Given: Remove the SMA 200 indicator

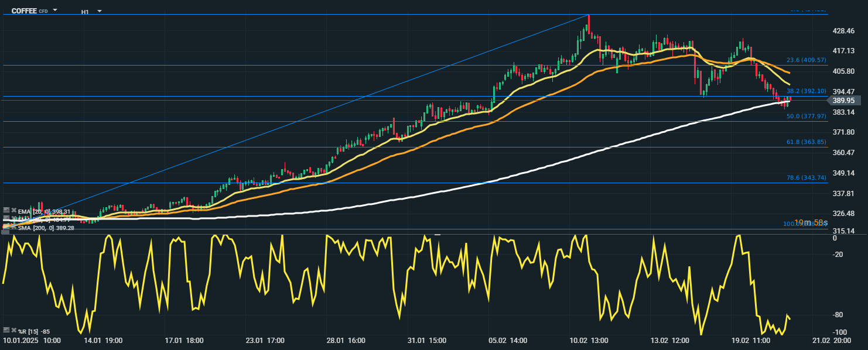Looking at the screenshot, I should click(13, 227).
